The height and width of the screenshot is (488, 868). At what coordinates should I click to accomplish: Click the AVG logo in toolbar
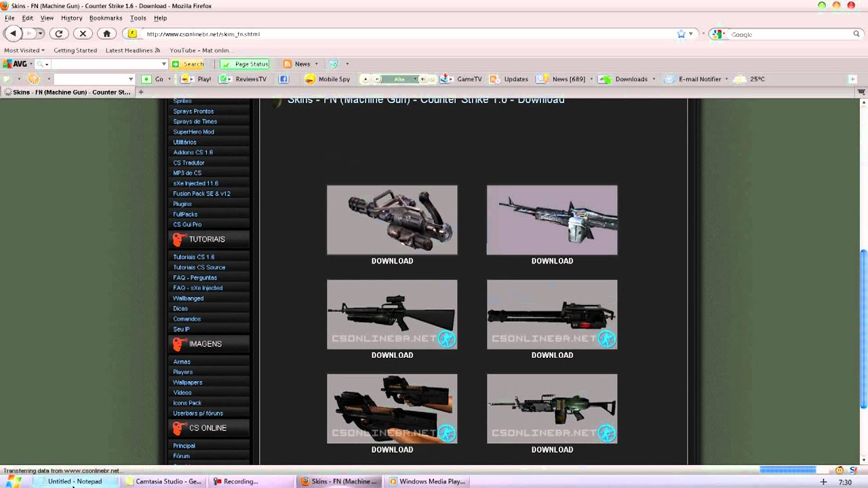pyautogui.click(x=15, y=64)
